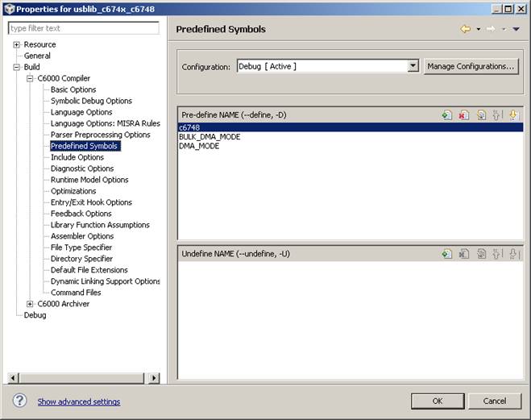Select Feedback Options
Screen dimensions: 531x420
coord(81,214)
